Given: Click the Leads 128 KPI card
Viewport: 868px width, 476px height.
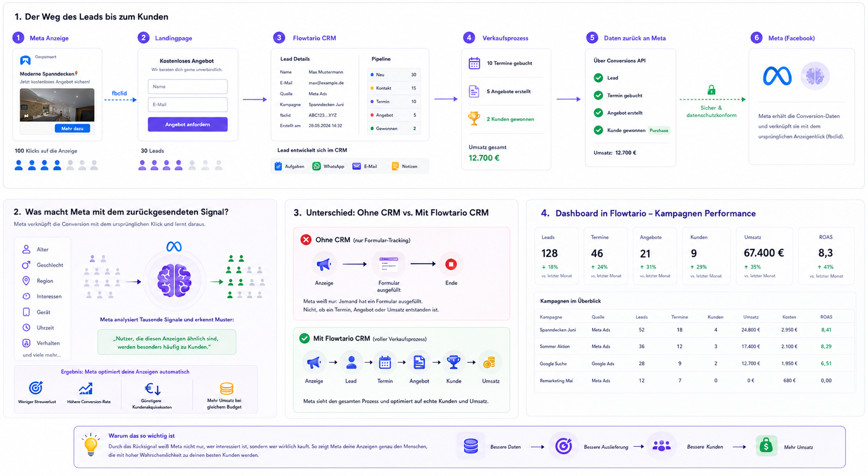Looking at the screenshot, I should point(557,256).
